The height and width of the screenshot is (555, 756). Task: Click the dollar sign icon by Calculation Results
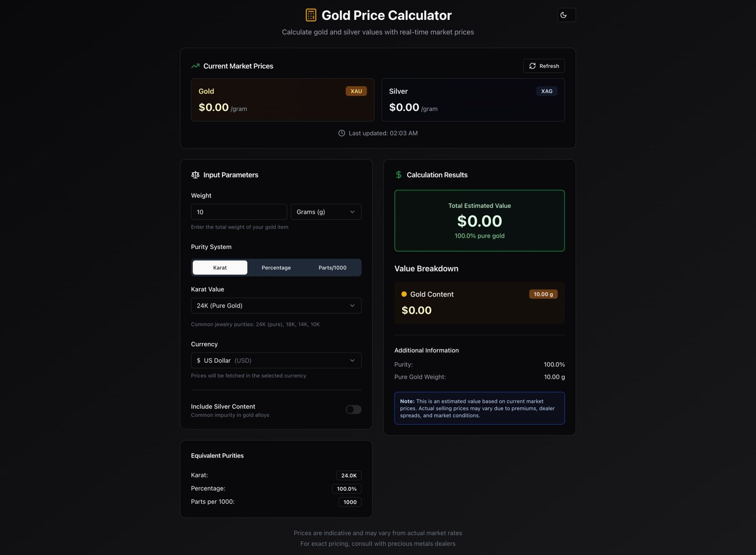(399, 175)
